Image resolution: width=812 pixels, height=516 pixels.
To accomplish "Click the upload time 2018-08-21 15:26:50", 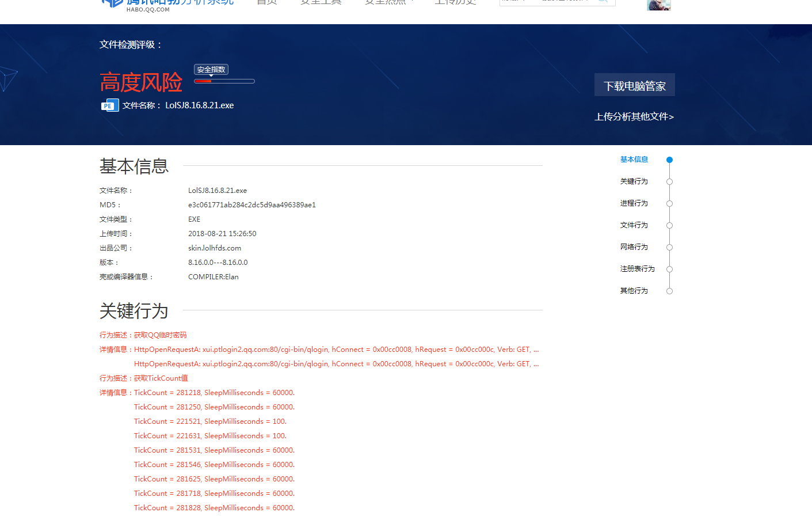I will [x=222, y=234].
